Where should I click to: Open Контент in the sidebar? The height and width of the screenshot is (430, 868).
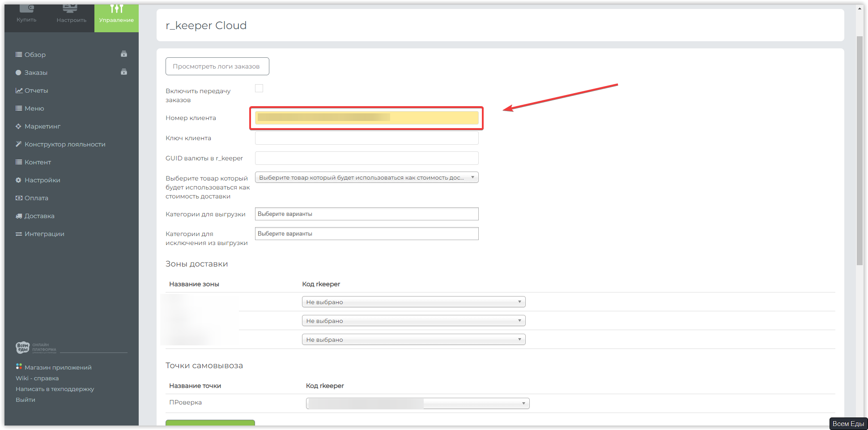38,162
